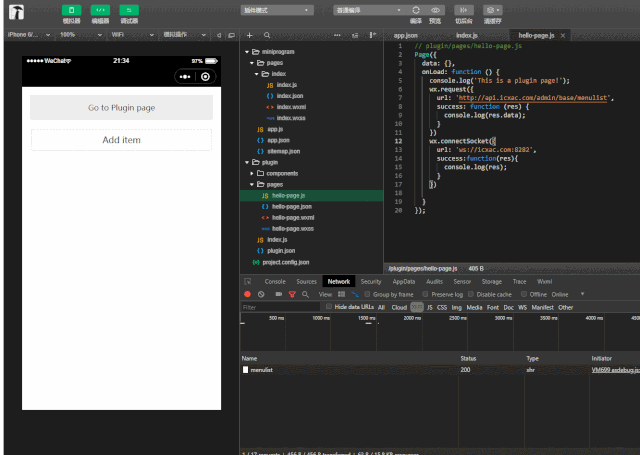Image resolution: width=640 pixels, height=455 pixels.
Task: Switch to the app.json editor tab
Action: [405, 36]
